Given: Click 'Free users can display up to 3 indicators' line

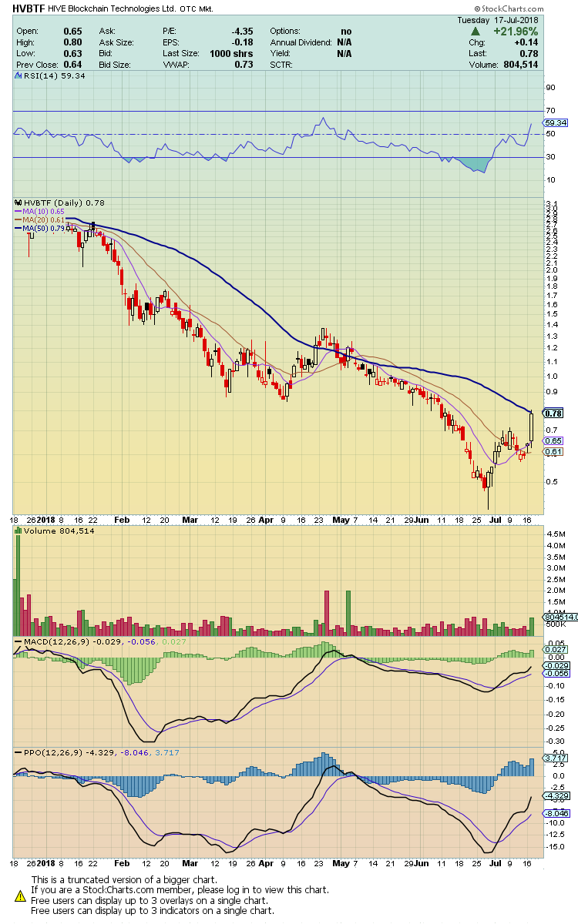Looking at the screenshot, I should [153, 911].
